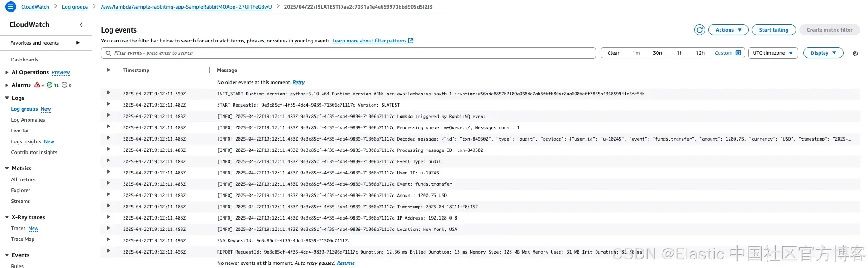The height and width of the screenshot is (268, 868).
Task: Select the 12h time range
Action: [700, 53]
